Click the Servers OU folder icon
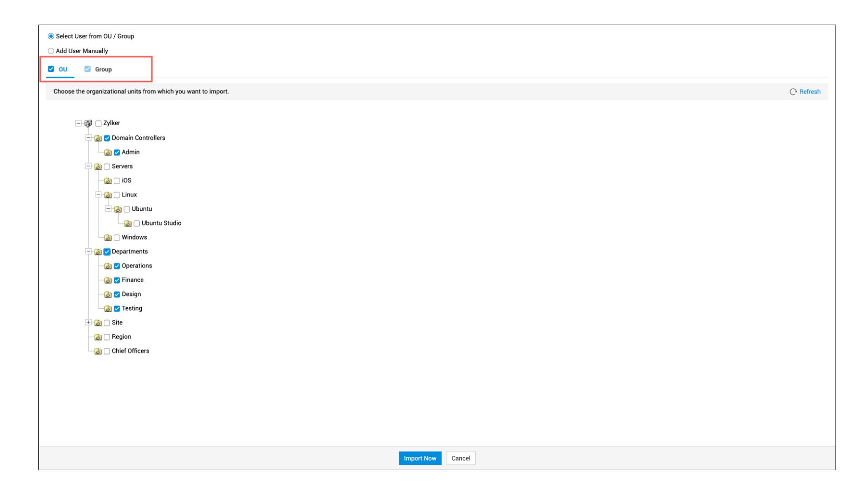This screenshot has height=482, width=868. point(98,167)
